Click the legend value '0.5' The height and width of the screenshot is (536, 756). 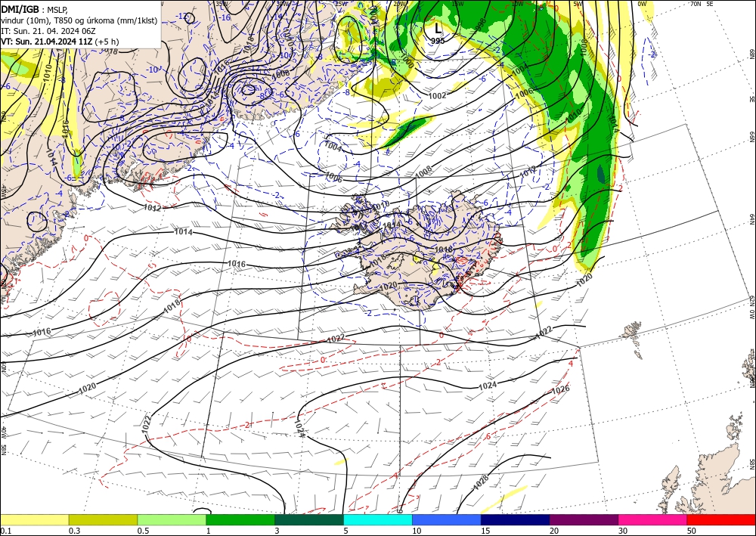pyautogui.click(x=143, y=531)
